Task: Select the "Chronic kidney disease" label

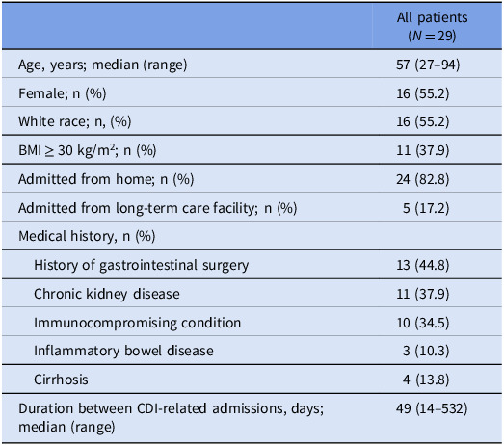Action: coord(107,294)
